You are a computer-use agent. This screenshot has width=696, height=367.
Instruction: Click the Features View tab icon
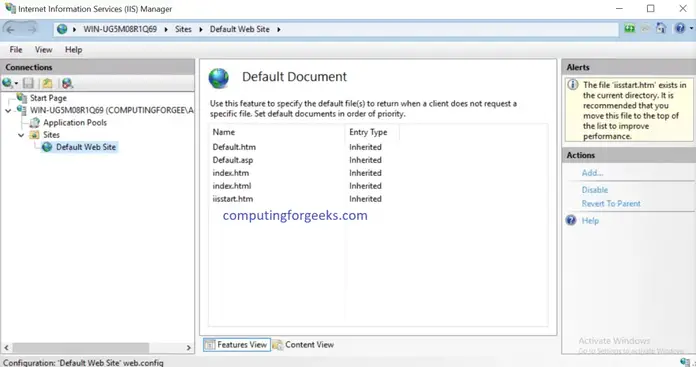pyautogui.click(x=210, y=345)
